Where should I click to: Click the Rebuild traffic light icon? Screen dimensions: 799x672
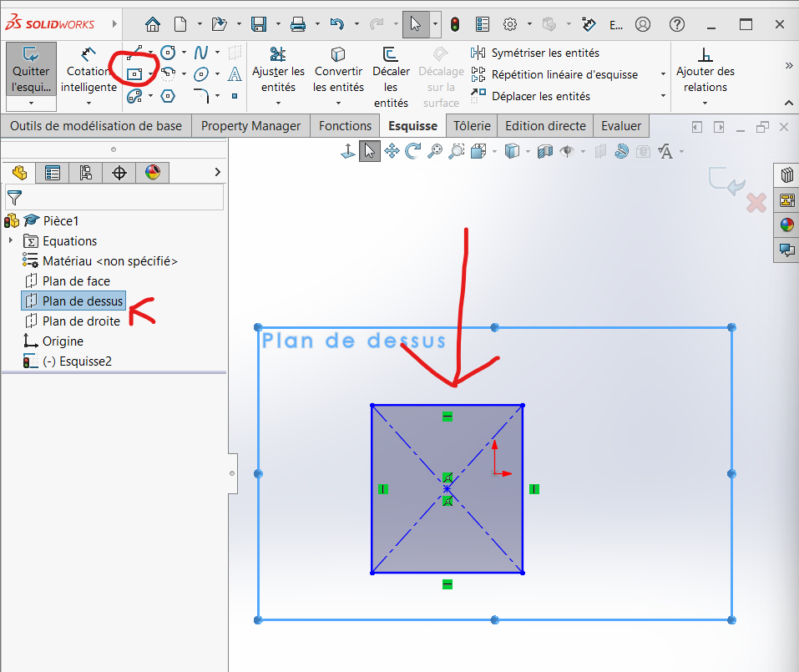pyautogui.click(x=455, y=24)
